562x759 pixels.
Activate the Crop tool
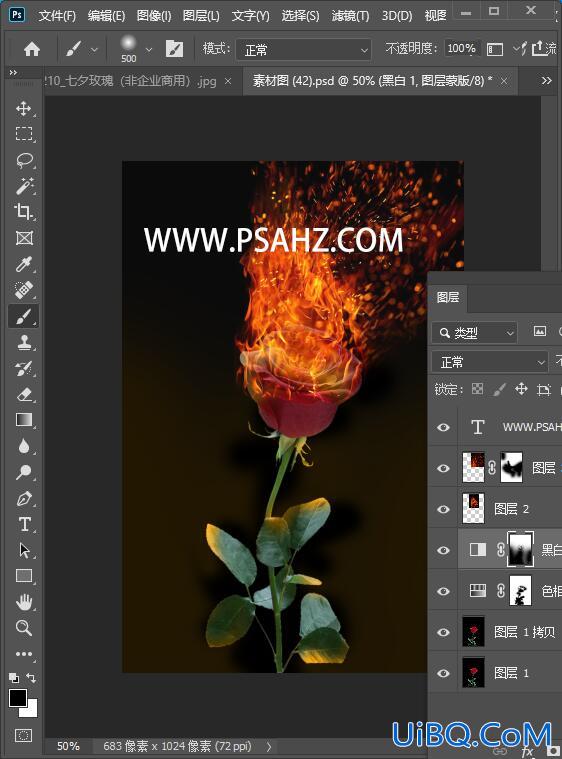pyautogui.click(x=24, y=212)
